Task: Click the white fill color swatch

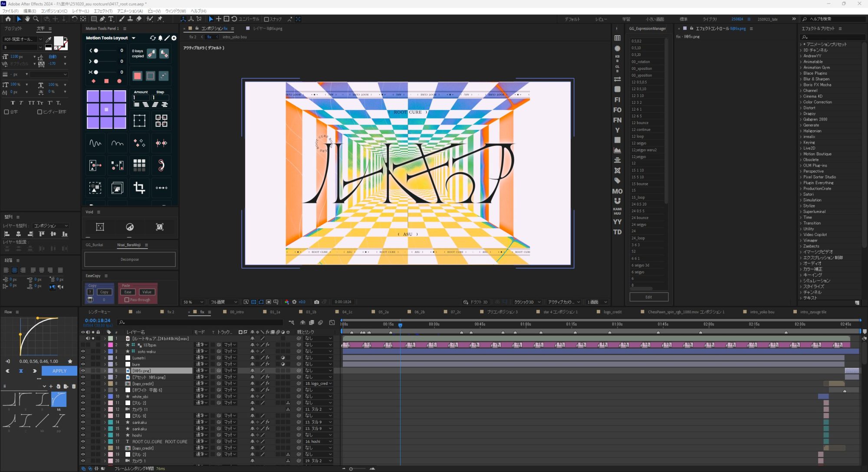Action: point(58,41)
